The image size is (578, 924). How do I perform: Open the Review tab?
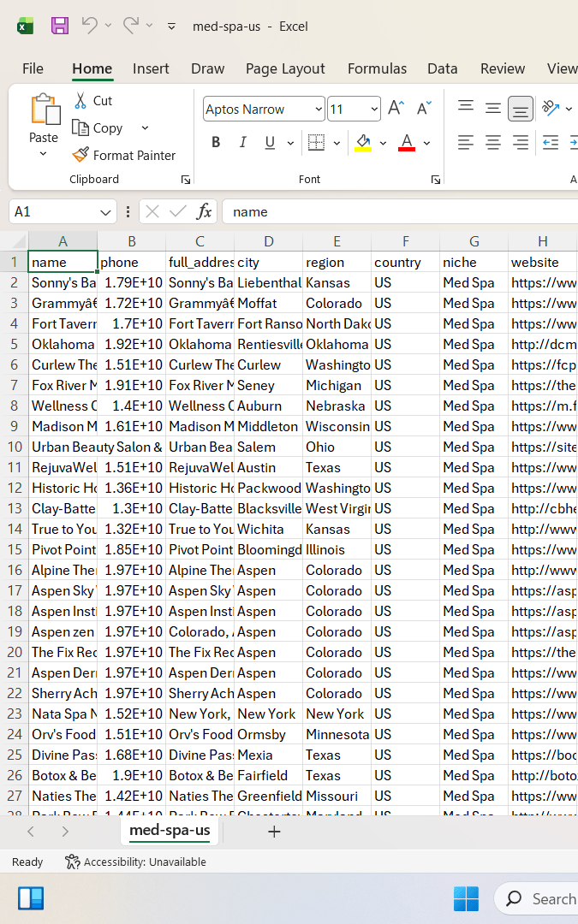point(503,69)
